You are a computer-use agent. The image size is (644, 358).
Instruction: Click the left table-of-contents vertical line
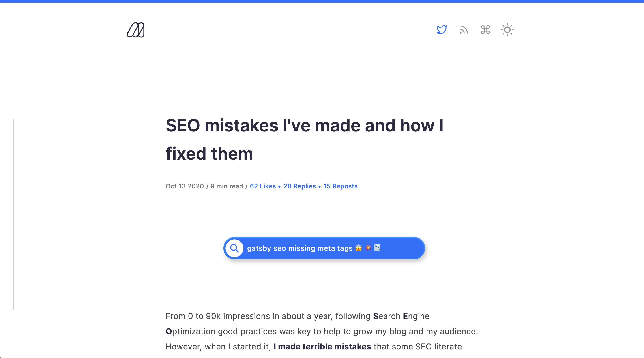tap(13, 214)
